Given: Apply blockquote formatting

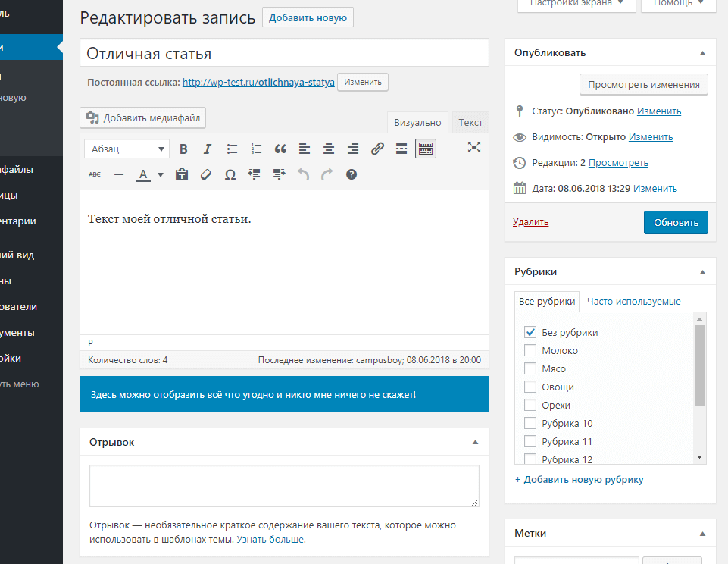Looking at the screenshot, I should point(280,149).
